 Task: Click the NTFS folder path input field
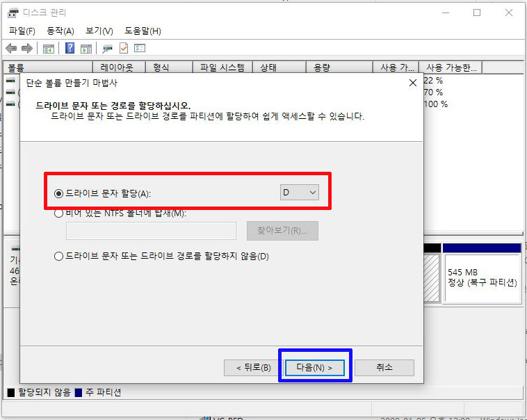point(151,231)
